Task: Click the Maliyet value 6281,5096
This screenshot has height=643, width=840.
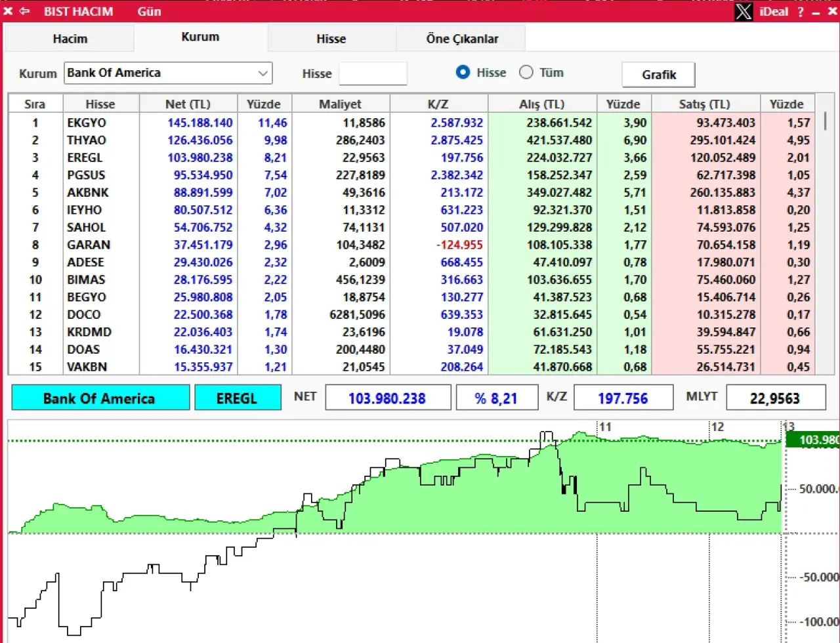Action: click(358, 314)
